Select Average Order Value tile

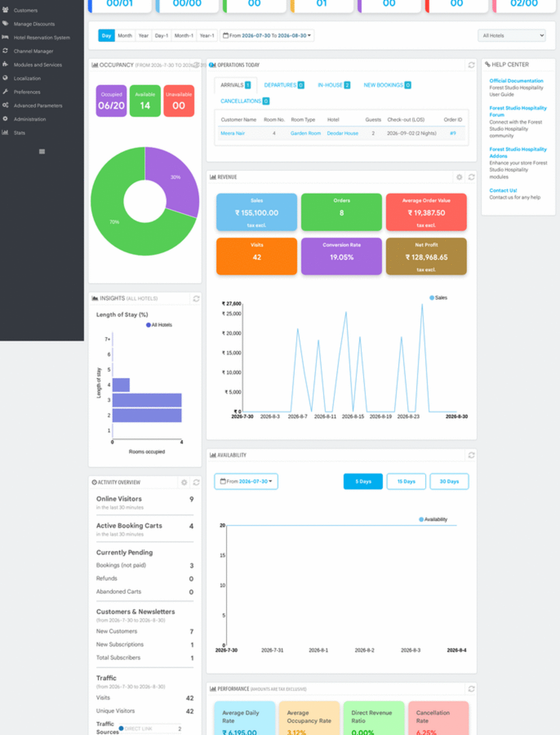[426, 212]
